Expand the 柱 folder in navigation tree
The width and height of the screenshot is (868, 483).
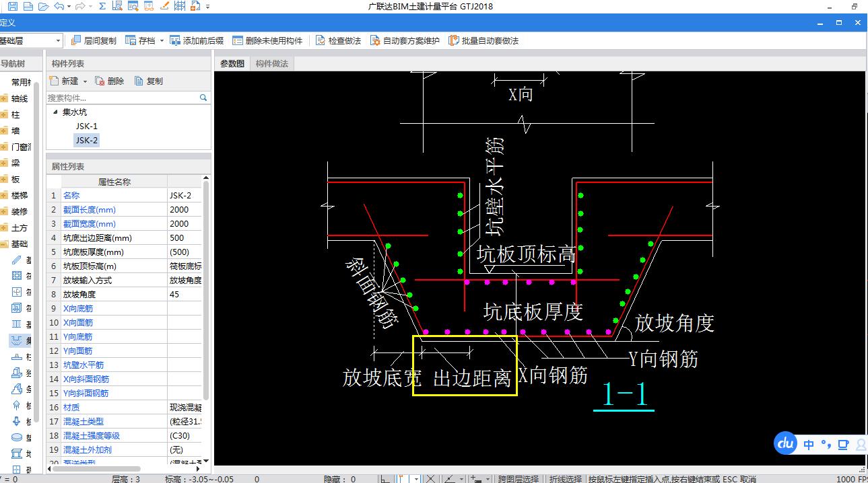tap(4, 114)
